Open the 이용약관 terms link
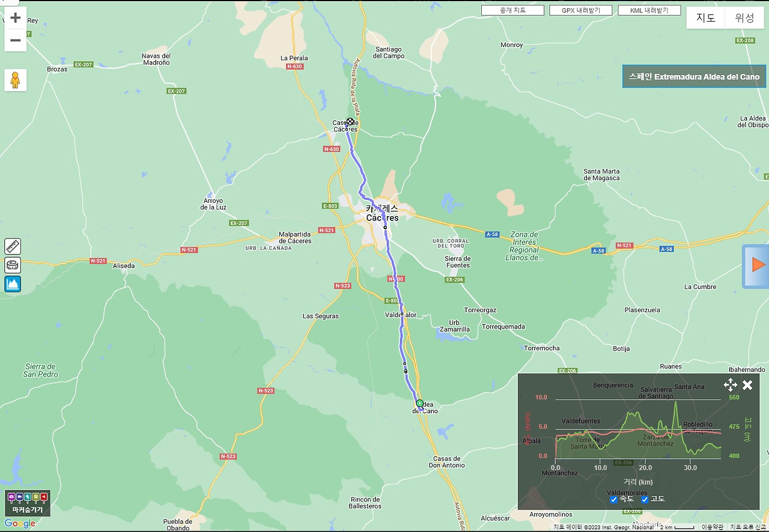Image resolution: width=769 pixels, height=532 pixels. point(712,527)
